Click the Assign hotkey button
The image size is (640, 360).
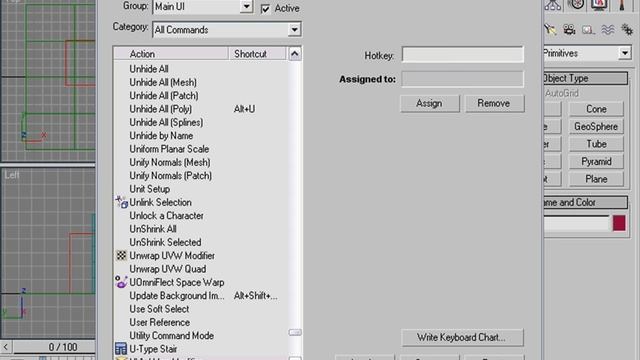[x=429, y=103]
